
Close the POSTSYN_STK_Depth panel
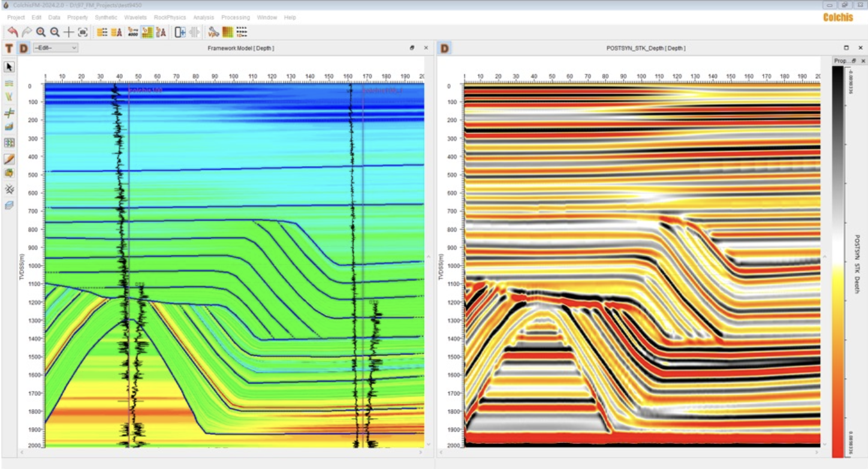pyautogui.click(x=860, y=48)
